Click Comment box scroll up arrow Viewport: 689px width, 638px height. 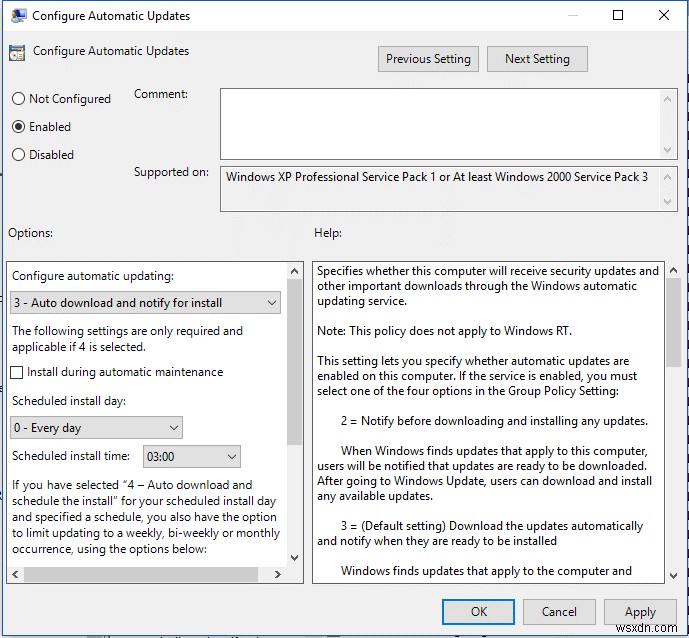667,99
